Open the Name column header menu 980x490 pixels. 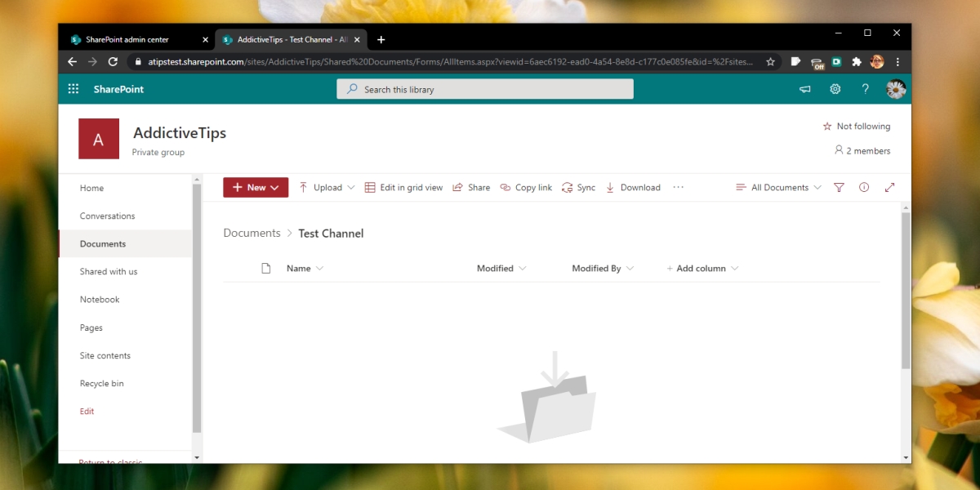(305, 269)
